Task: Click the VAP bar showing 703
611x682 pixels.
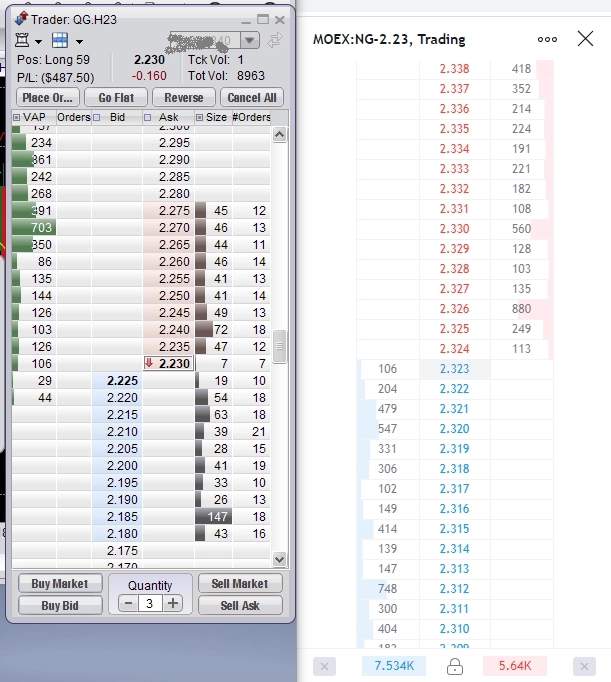Action: pyautogui.click(x=34, y=227)
